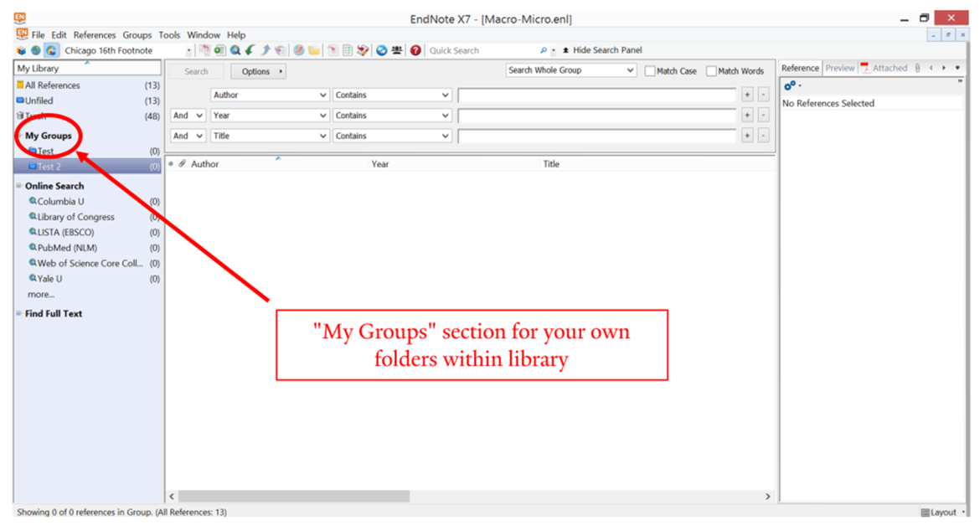Click the blue Export arrow icon
The image size is (980, 525).
coord(265,50)
